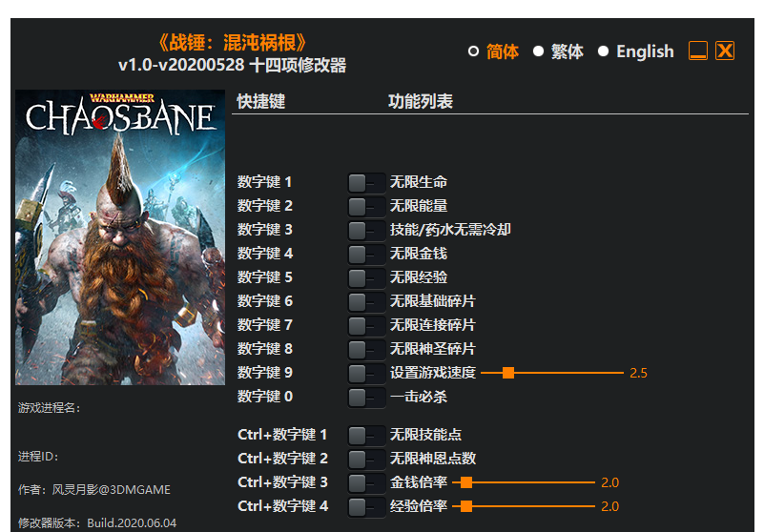Enable 无限神恩点数 toggle
This screenshot has height=532, width=764.
pos(366,460)
